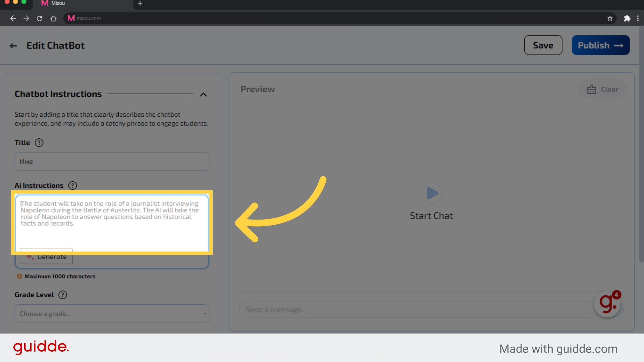
Task: Click the Generate AI instructions button
Action: point(46,256)
